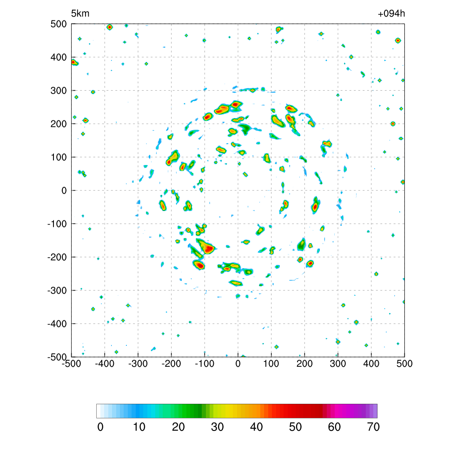The width and height of the screenshot is (476, 476).
Task: Click the y-axis label '-300'
Action: pyautogui.click(x=57, y=291)
